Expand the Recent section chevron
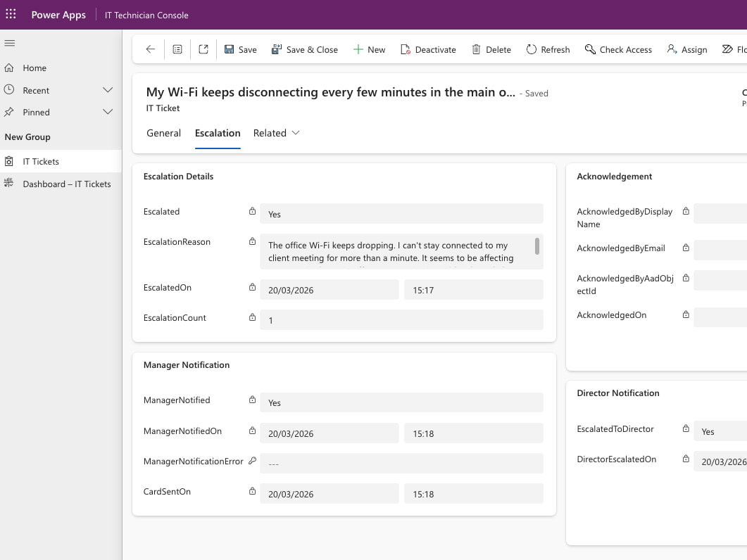This screenshot has height=560, width=747. point(108,90)
